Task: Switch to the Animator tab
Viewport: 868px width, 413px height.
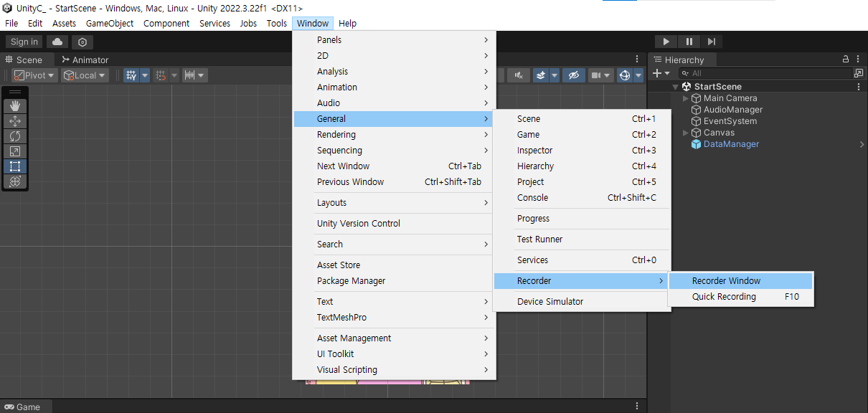Action: [85, 60]
